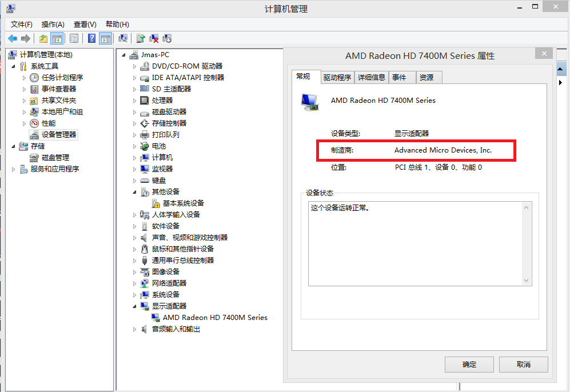570x392 pixels.
Task: Click the 软件设备 device category
Action: [x=165, y=226]
